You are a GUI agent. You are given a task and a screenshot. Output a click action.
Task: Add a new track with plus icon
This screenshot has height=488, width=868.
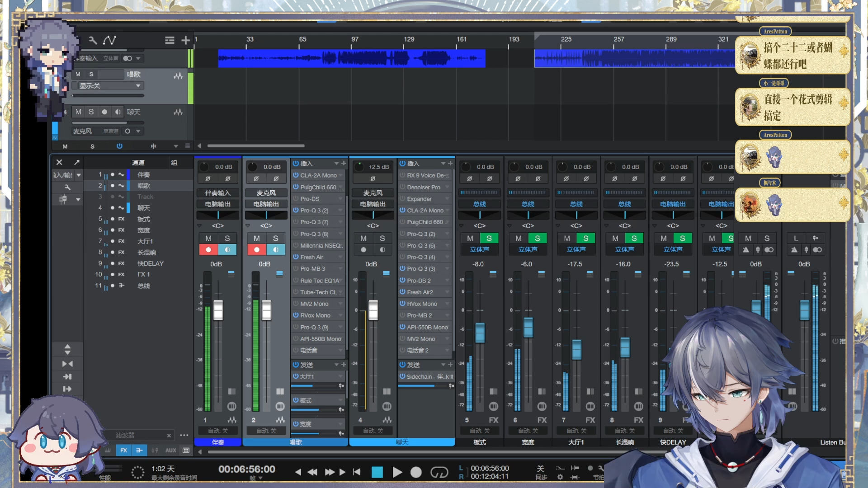(185, 41)
